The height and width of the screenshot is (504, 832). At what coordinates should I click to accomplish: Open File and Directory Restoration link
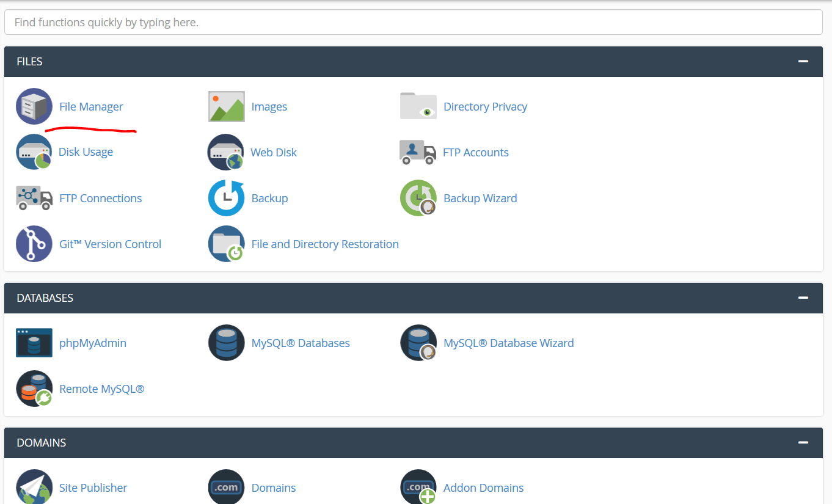(x=325, y=244)
